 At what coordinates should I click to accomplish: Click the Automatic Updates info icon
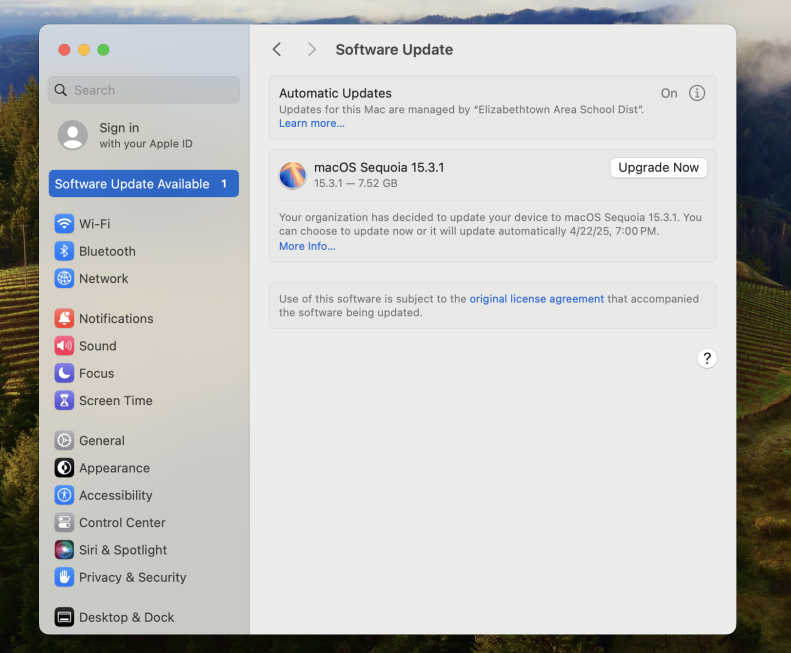[697, 93]
